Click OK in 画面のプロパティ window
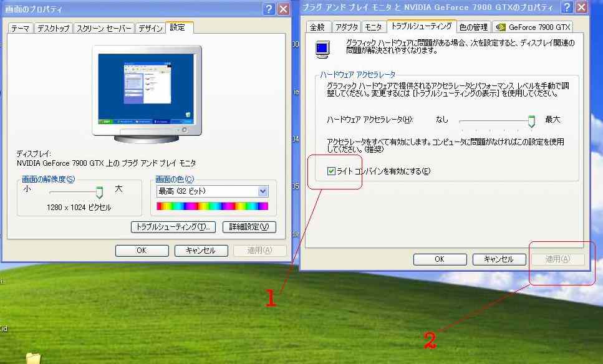The image size is (603, 364). point(142,250)
